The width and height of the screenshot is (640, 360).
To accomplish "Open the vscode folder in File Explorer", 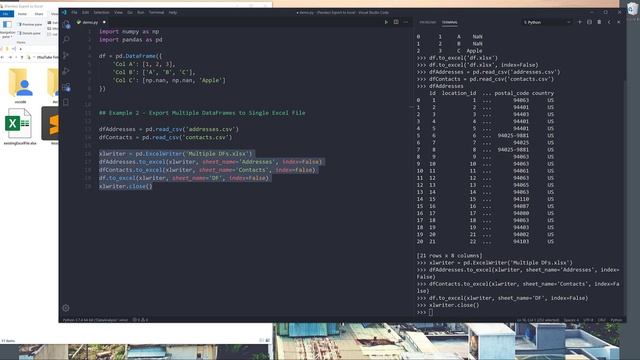I will [20, 86].
